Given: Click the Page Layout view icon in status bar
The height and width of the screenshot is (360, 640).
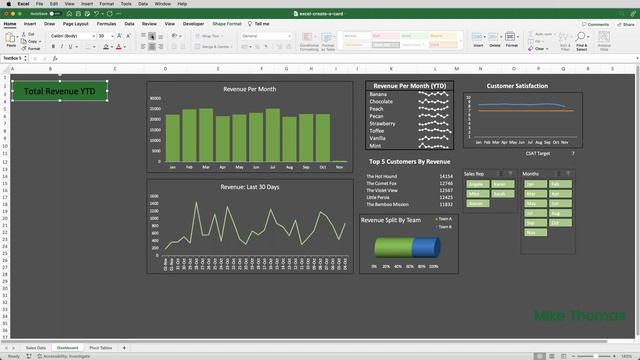Looking at the screenshot, I should click(551, 356).
